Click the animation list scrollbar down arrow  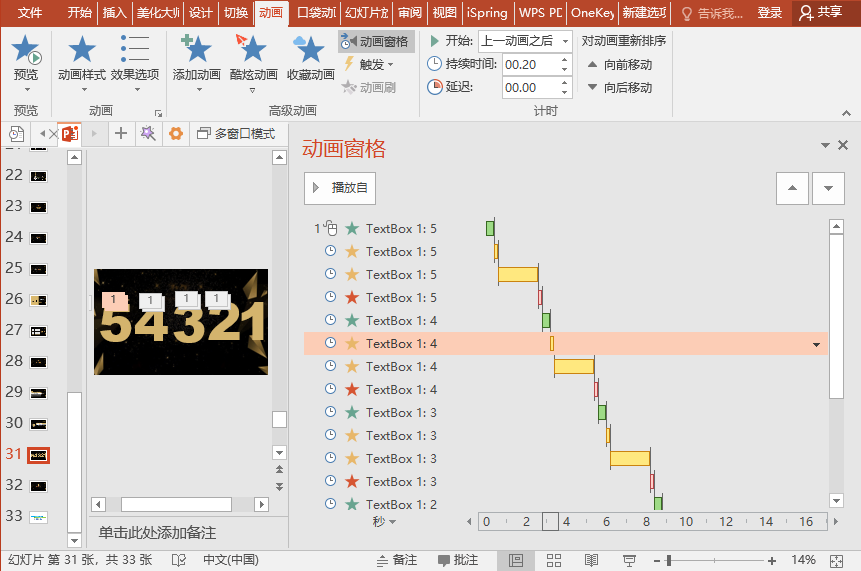(x=836, y=500)
